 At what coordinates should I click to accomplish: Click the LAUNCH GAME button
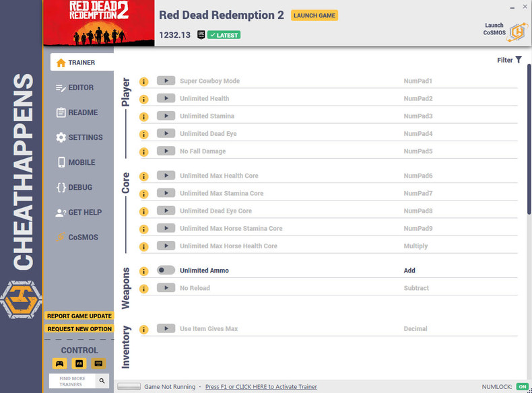314,15
